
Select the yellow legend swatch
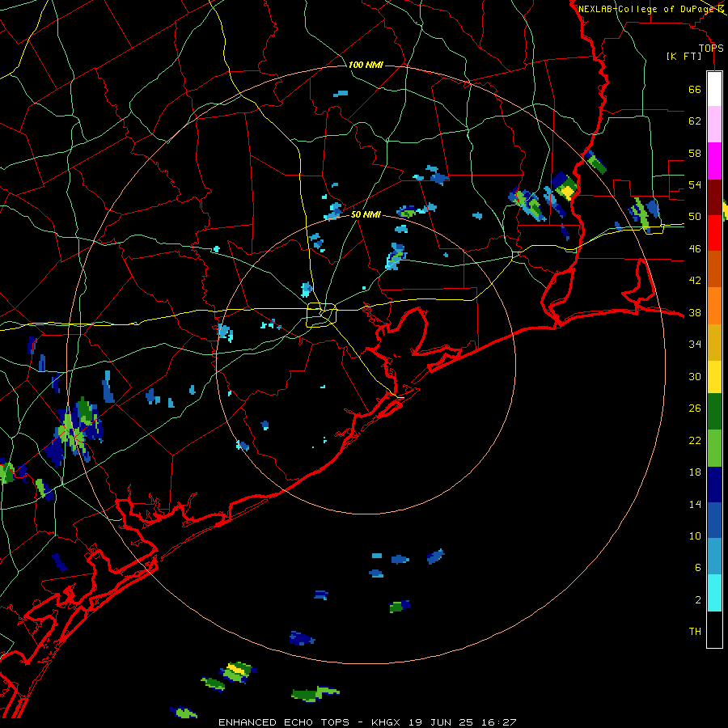pos(714,376)
